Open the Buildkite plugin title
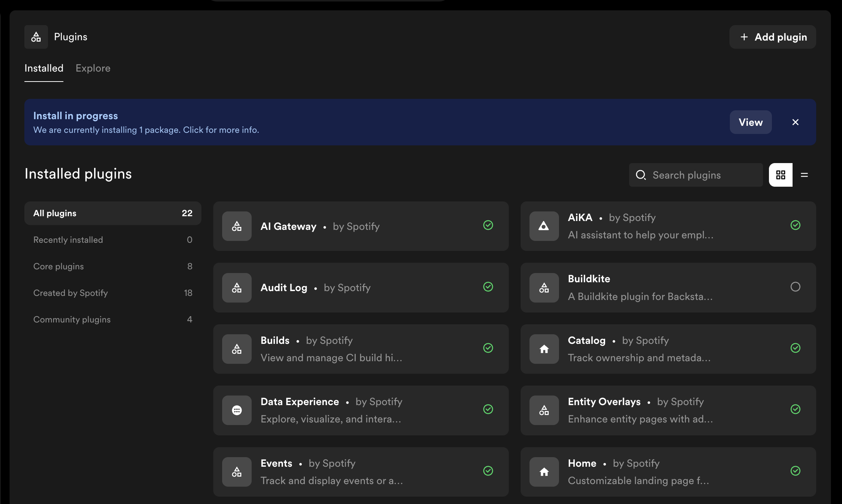842x504 pixels. 589,279
